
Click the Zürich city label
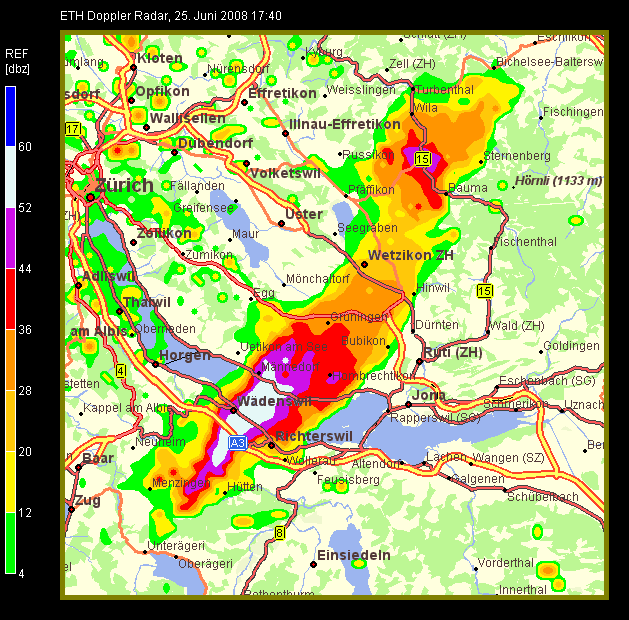coord(124,186)
